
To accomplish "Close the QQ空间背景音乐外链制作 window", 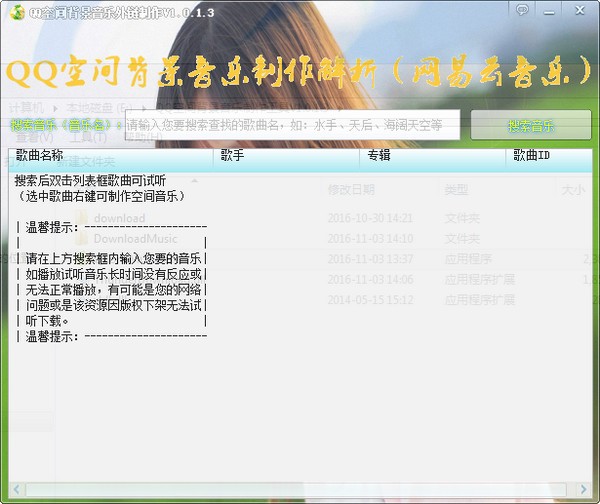I will pos(580,10).
